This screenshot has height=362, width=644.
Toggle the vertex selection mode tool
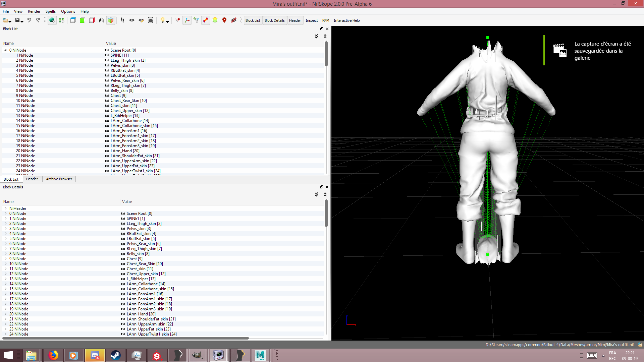click(61, 20)
